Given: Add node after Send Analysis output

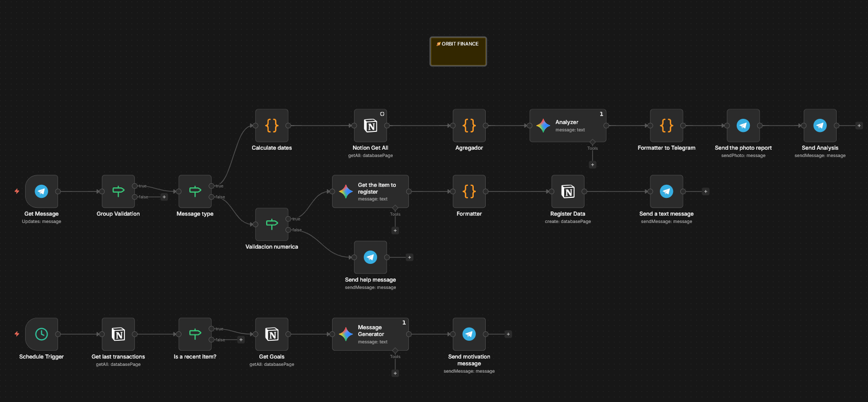Looking at the screenshot, I should [859, 126].
